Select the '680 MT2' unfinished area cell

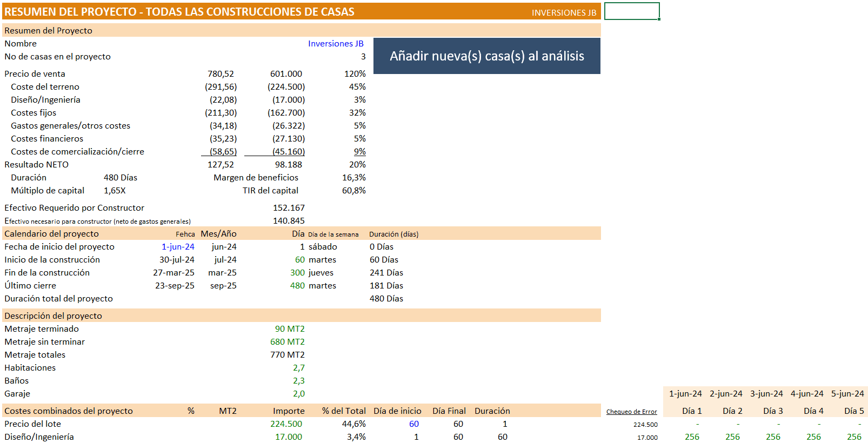click(x=288, y=342)
